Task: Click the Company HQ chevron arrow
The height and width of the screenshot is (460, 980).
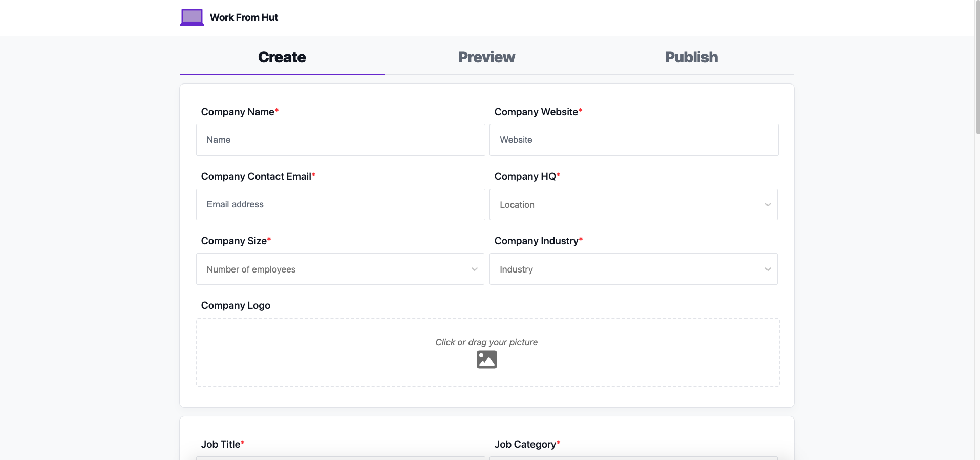Action: coord(768,205)
